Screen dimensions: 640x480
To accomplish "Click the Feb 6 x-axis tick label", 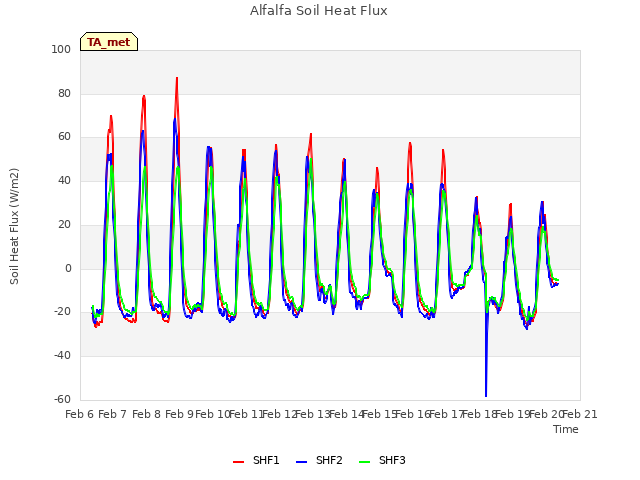I will [80, 414].
